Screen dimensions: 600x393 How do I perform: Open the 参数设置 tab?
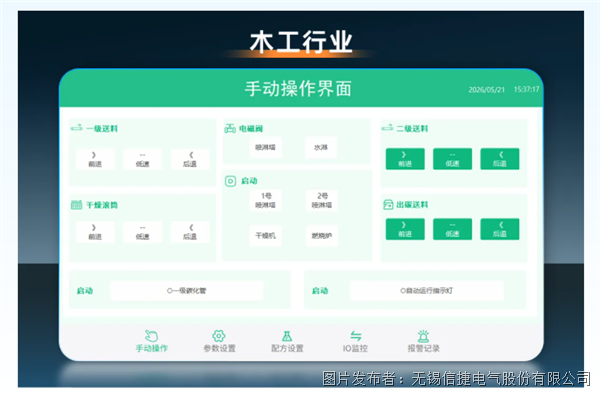tap(219, 341)
